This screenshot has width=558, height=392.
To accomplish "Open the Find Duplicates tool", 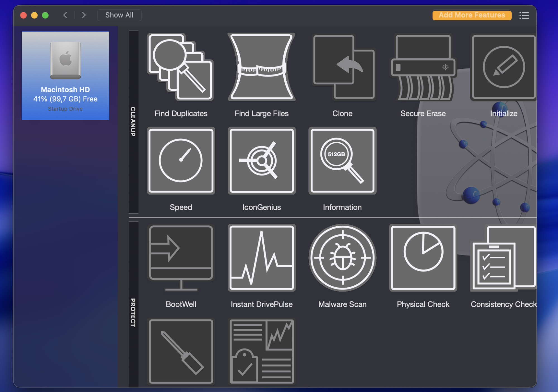I will (x=181, y=67).
